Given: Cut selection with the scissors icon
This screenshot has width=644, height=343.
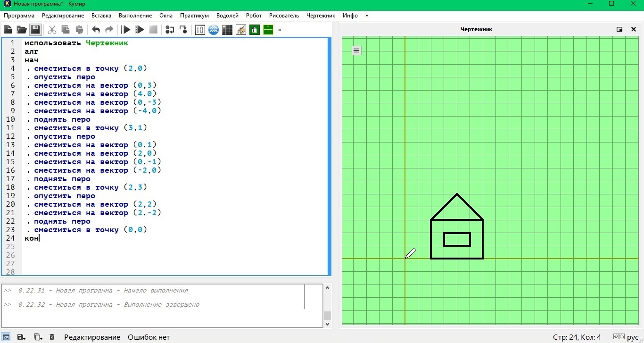Looking at the screenshot, I should tap(52, 30).
